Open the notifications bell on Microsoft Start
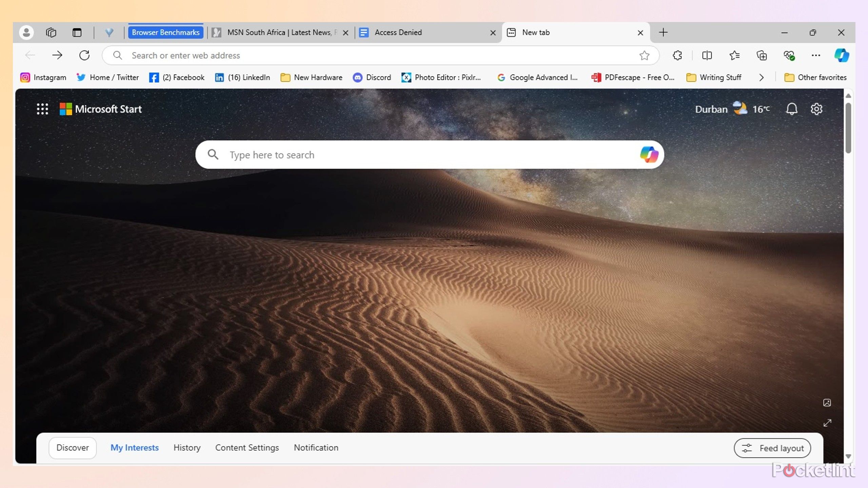The height and width of the screenshot is (488, 868). pyautogui.click(x=792, y=109)
